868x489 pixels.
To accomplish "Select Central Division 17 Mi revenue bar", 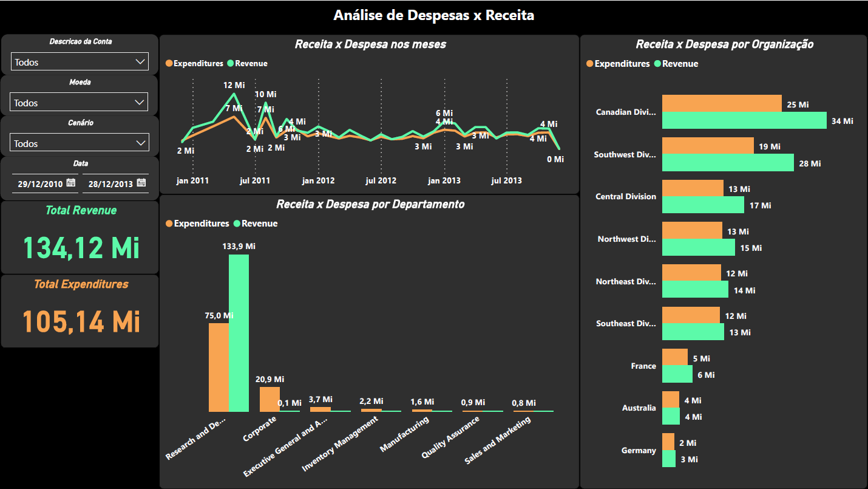I will click(x=703, y=205).
